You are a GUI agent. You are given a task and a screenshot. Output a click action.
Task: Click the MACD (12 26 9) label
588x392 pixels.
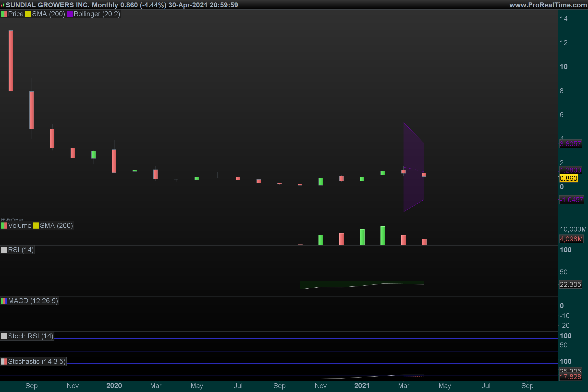click(33, 301)
